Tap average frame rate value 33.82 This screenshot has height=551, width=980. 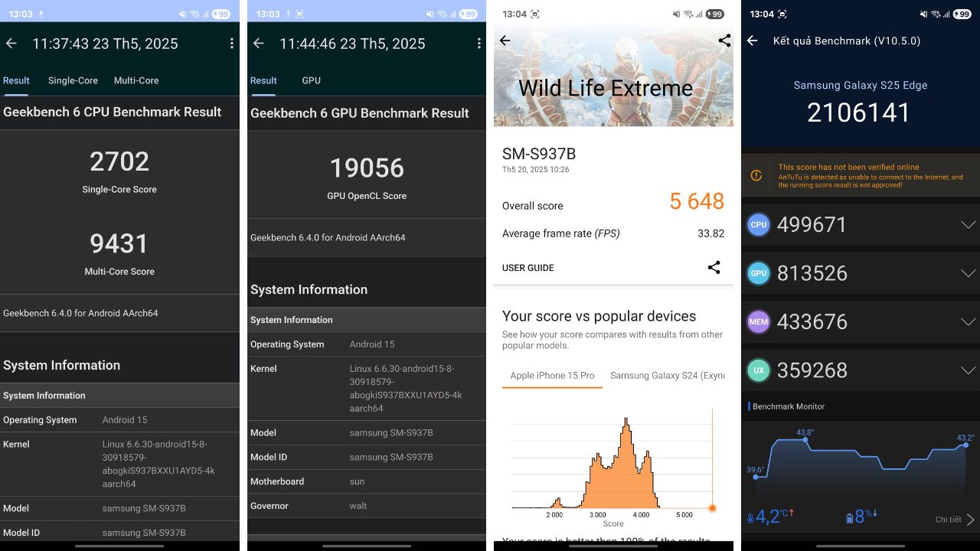712,233
